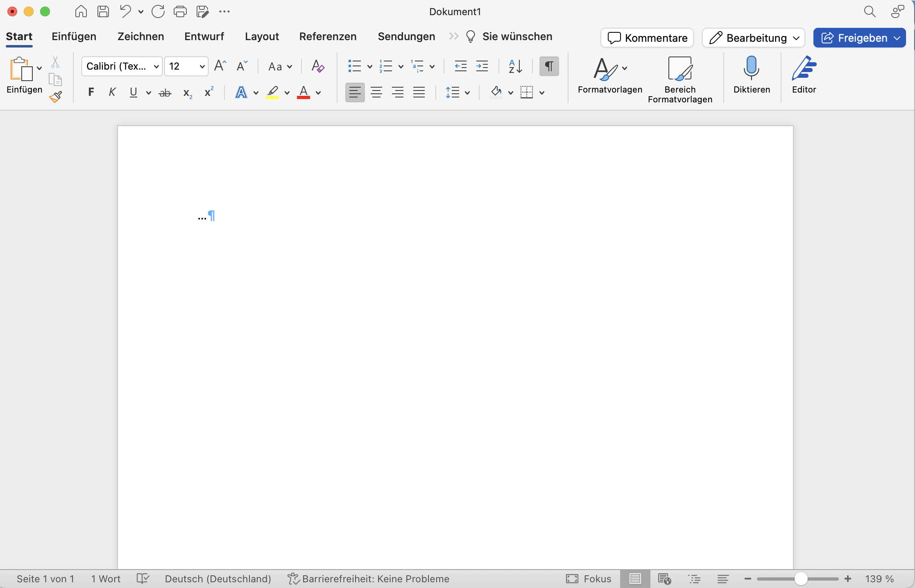This screenshot has width=915, height=588.
Task: Open the Layout tab
Action: point(262,36)
